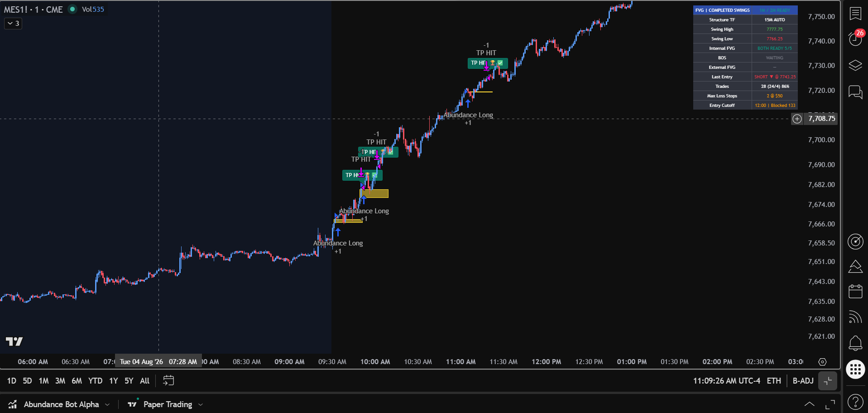868x413 pixels.
Task: Select the 1Y time range
Action: pos(113,381)
